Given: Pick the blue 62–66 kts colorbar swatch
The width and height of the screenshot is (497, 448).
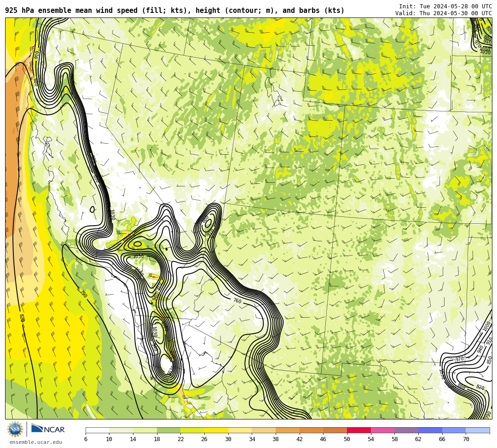Looking at the screenshot, I should point(430,430).
